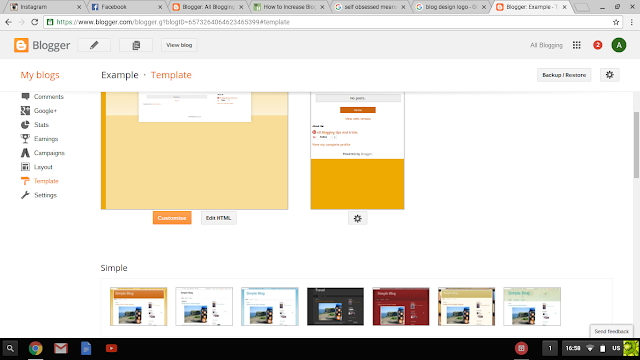The height and width of the screenshot is (360, 640).
Task: Select the pale green Simple template thumbnail
Action: (x=532, y=307)
